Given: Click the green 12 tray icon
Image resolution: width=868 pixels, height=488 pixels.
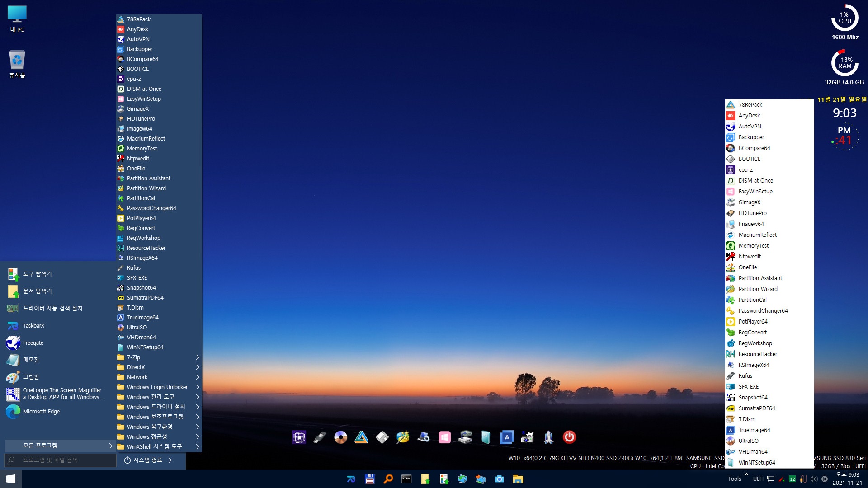Looking at the screenshot, I should point(792,479).
